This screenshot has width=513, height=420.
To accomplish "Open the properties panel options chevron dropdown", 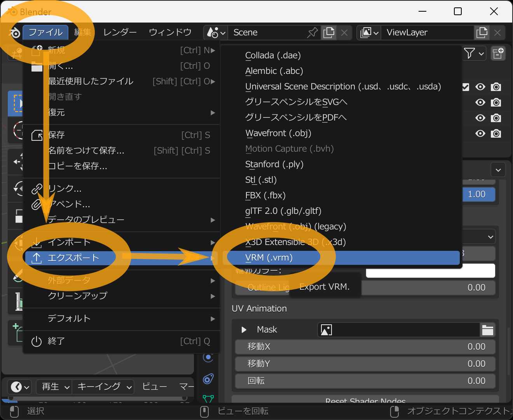I will point(498,170).
